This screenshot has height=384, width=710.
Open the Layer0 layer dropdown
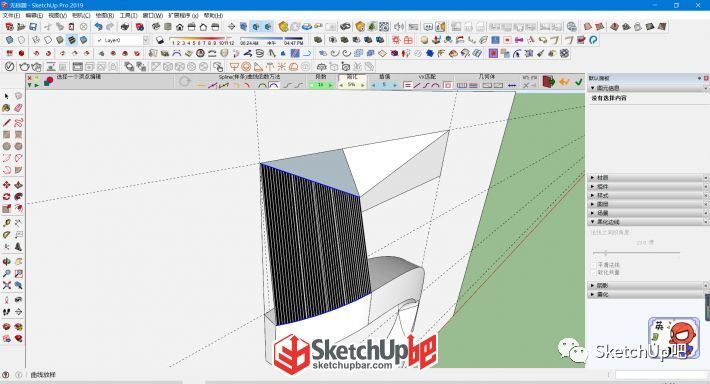(x=146, y=40)
